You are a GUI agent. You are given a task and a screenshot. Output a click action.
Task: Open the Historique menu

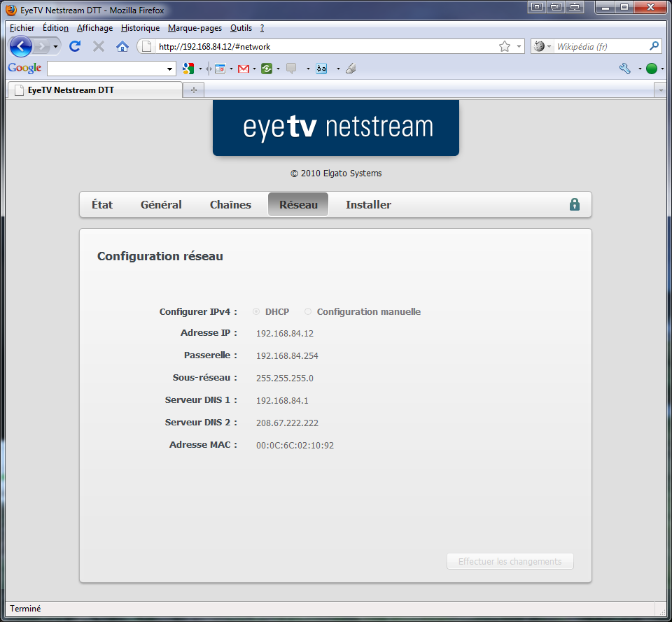coord(140,28)
